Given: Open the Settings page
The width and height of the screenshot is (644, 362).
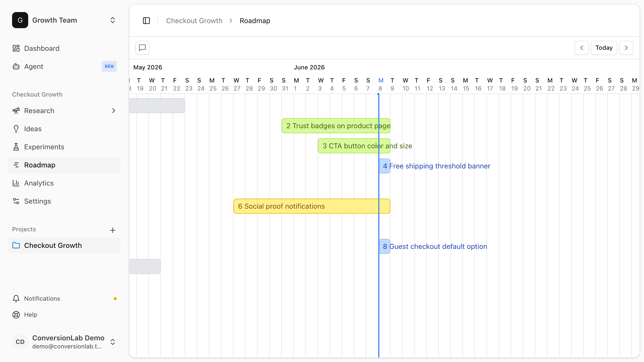Looking at the screenshot, I should (64, 201).
